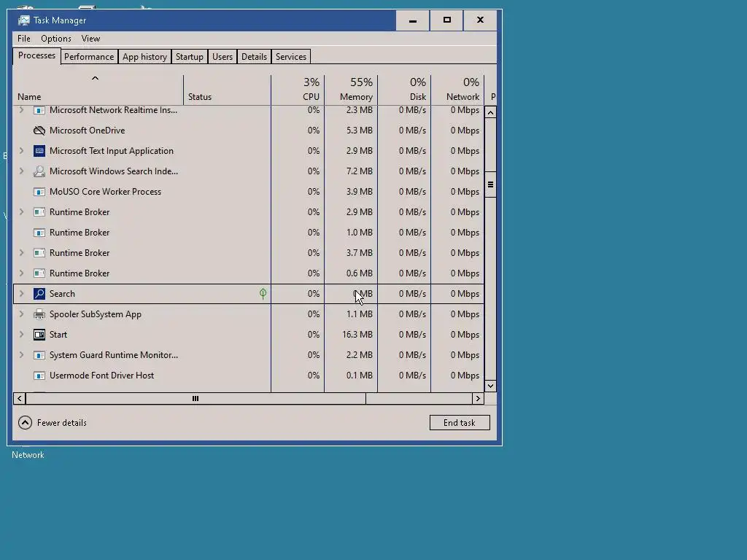This screenshot has width=747, height=560.
Task: Select the MoUSO Core Worker Process row
Action: (249, 192)
